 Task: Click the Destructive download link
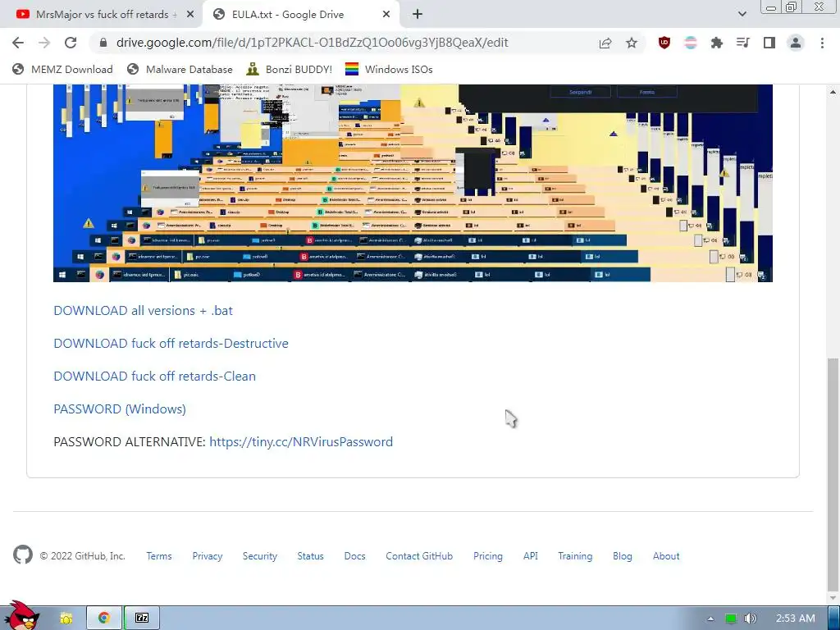[x=171, y=344]
